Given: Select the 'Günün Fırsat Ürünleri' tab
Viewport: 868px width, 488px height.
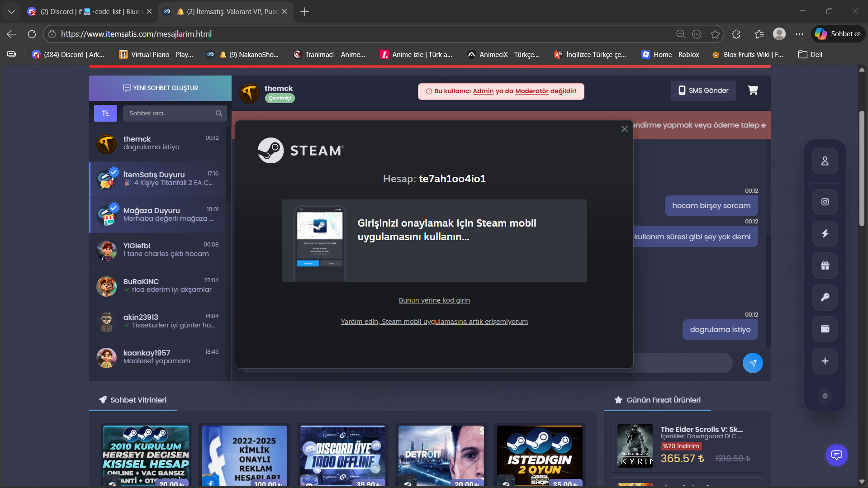Looking at the screenshot, I should pos(658,400).
